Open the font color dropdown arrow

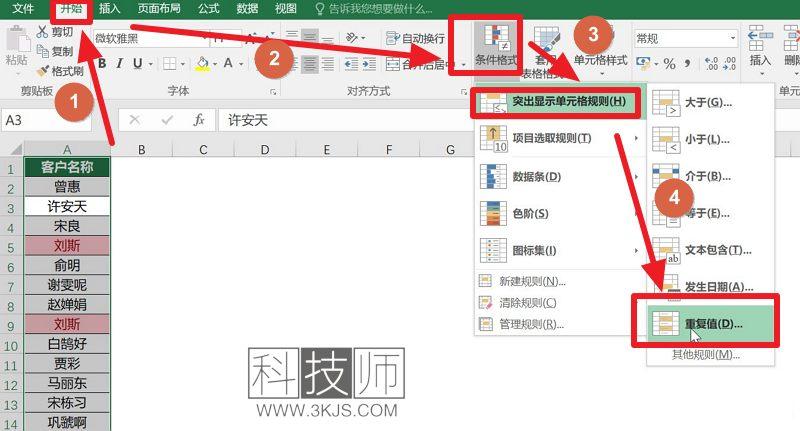coord(241,64)
